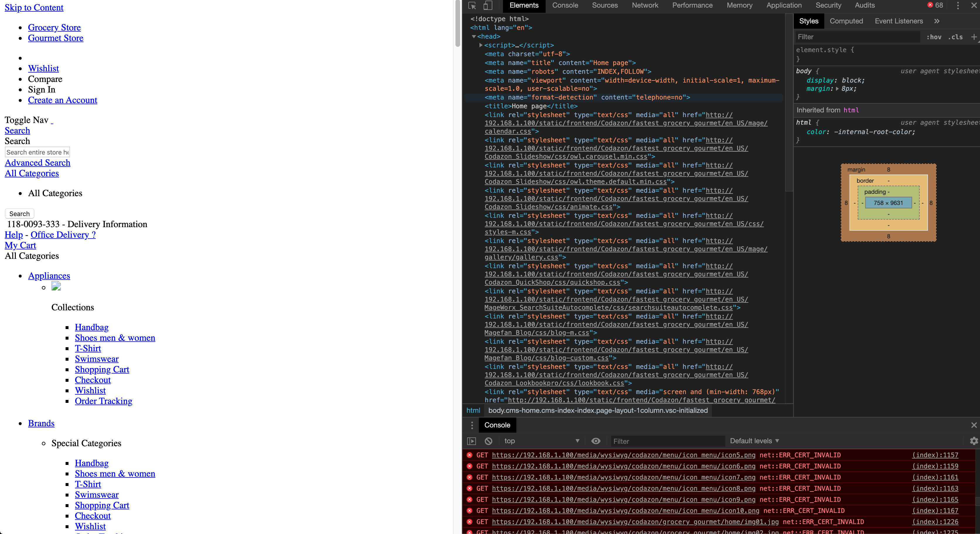Collapse the head element node
Viewport: 980px width, 534px height.
click(474, 37)
